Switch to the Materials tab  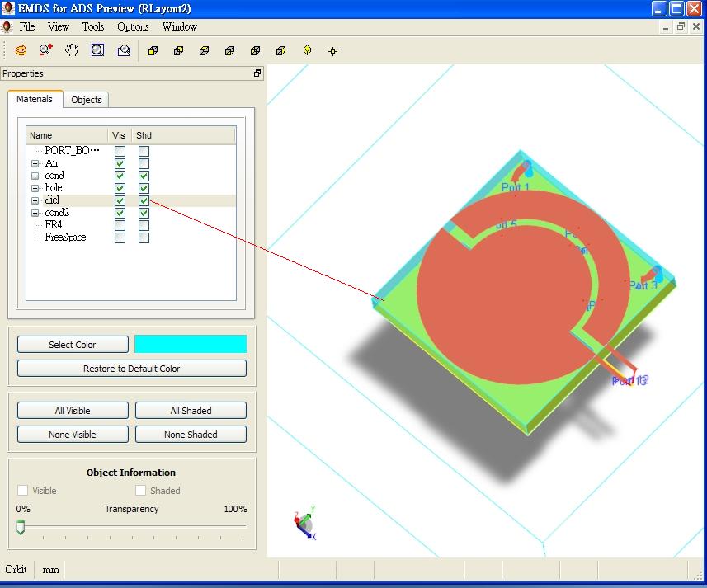35,99
